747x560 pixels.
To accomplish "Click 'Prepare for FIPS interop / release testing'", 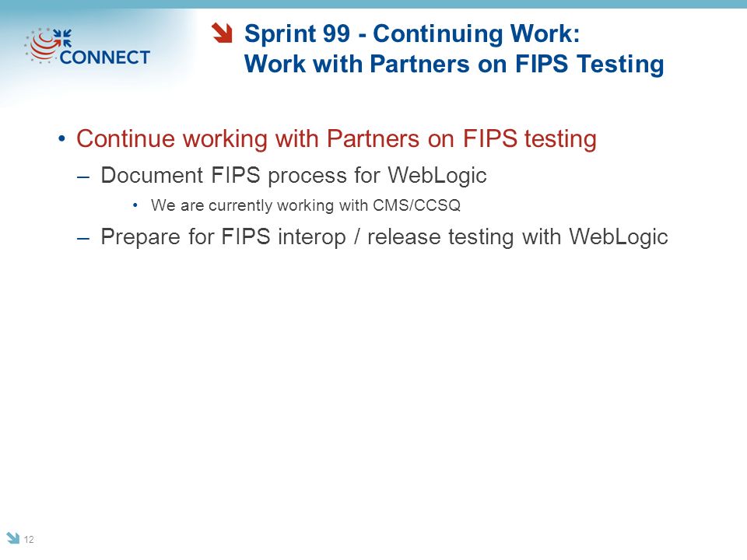I will 307,236.
